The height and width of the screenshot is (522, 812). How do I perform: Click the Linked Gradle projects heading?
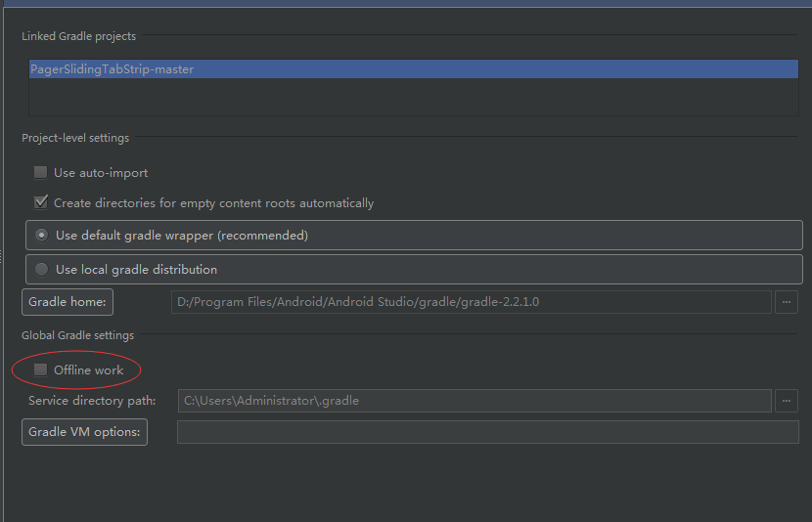click(x=78, y=36)
